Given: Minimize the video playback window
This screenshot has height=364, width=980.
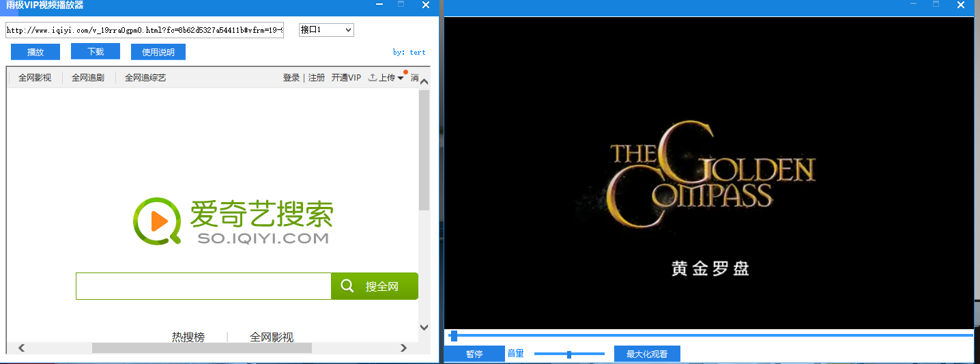Looking at the screenshot, I should click(914, 5).
